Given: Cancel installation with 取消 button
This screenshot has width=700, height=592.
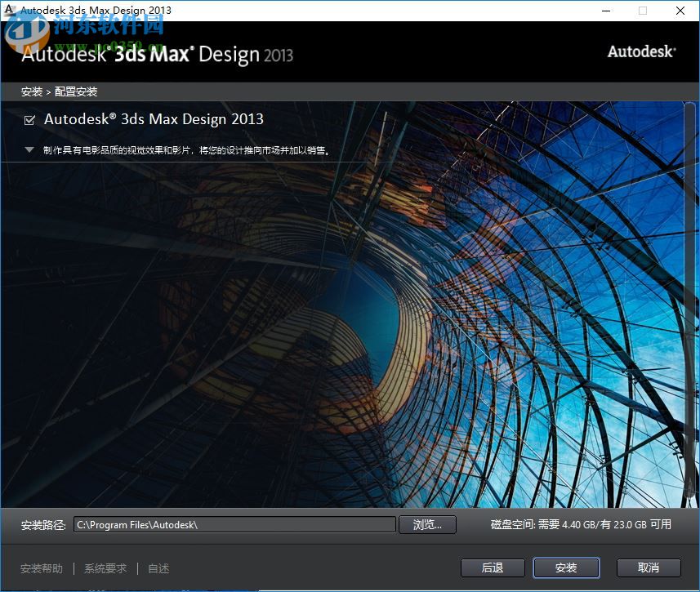Looking at the screenshot, I should click(x=649, y=568).
